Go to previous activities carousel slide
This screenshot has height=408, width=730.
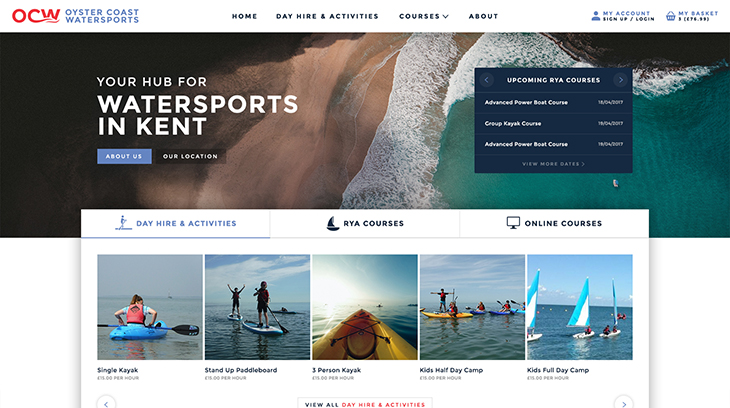click(106, 403)
